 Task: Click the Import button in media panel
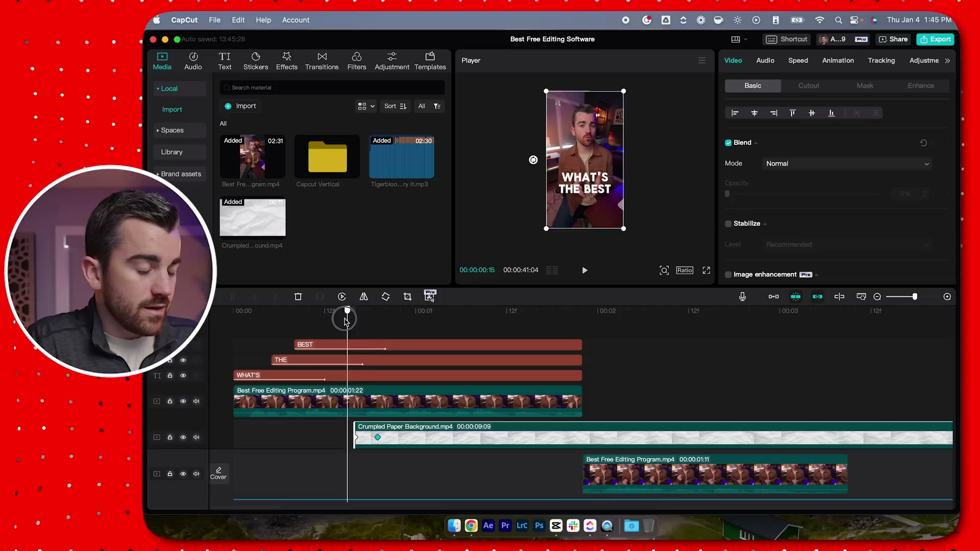tap(240, 106)
